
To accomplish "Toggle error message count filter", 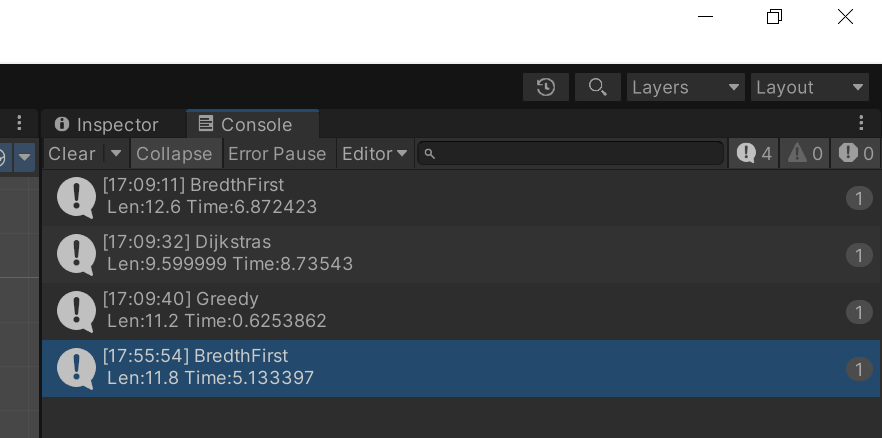I will [856, 153].
